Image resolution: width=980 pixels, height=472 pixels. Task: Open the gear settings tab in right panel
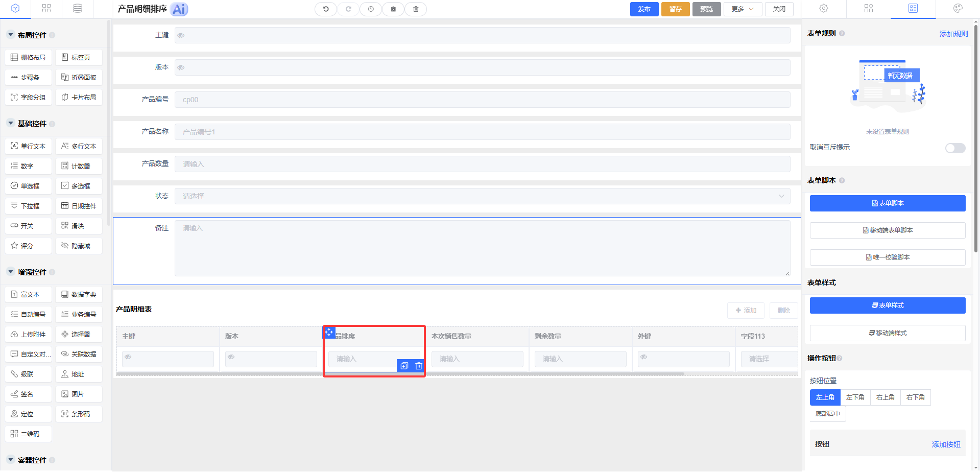[824, 8]
